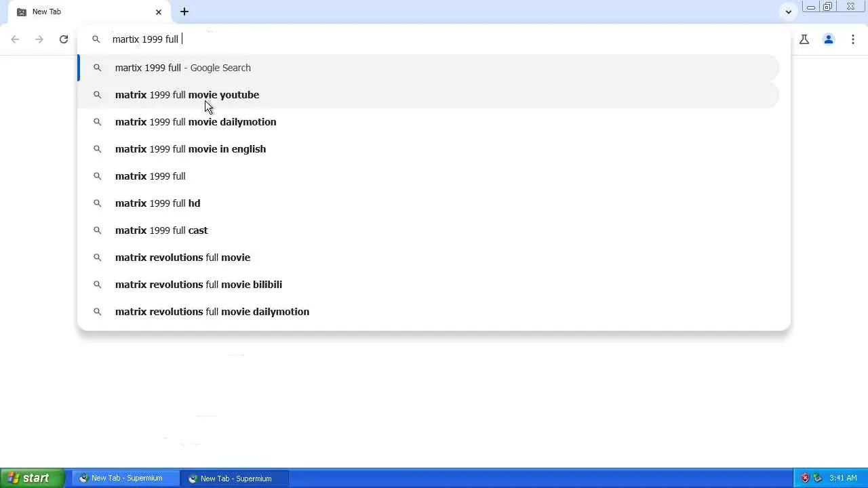Open the Windows Start menu
The height and width of the screenshot is (488, 868).
(x=33, y=479)
